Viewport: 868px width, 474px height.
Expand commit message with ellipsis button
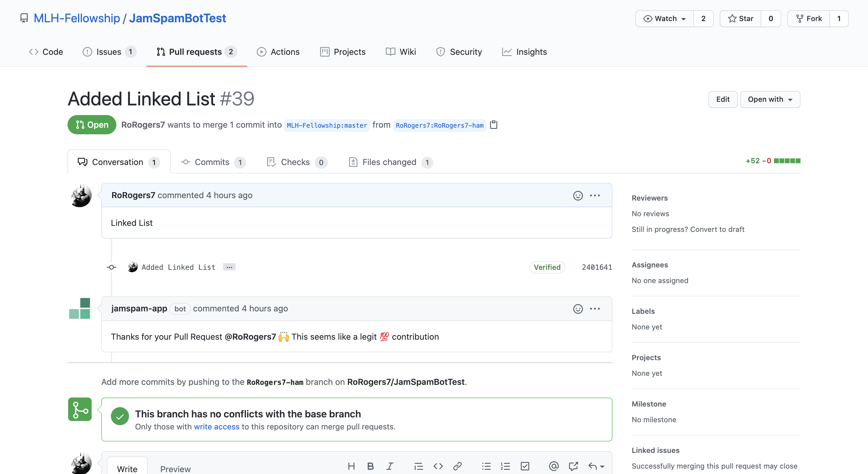click(x=229, y=267)
